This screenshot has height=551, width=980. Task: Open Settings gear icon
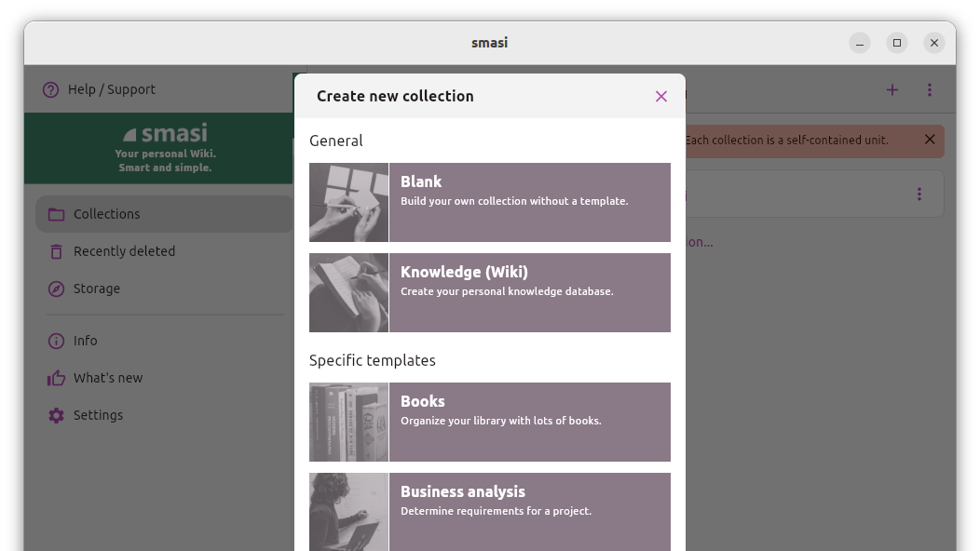(x=56, y=415)
